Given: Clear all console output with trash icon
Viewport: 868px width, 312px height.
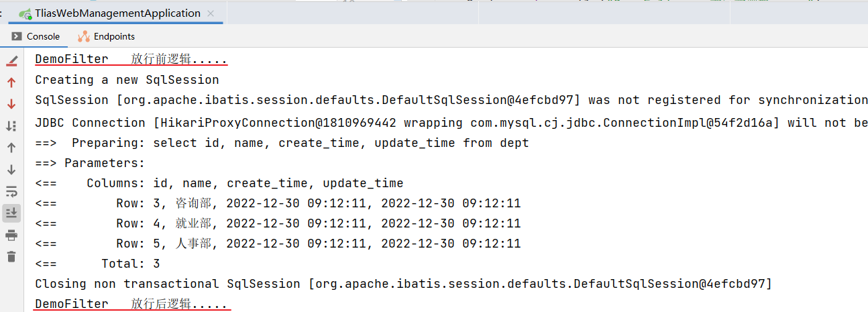Looking at the screenshot, I should click(x=11, y=256).
